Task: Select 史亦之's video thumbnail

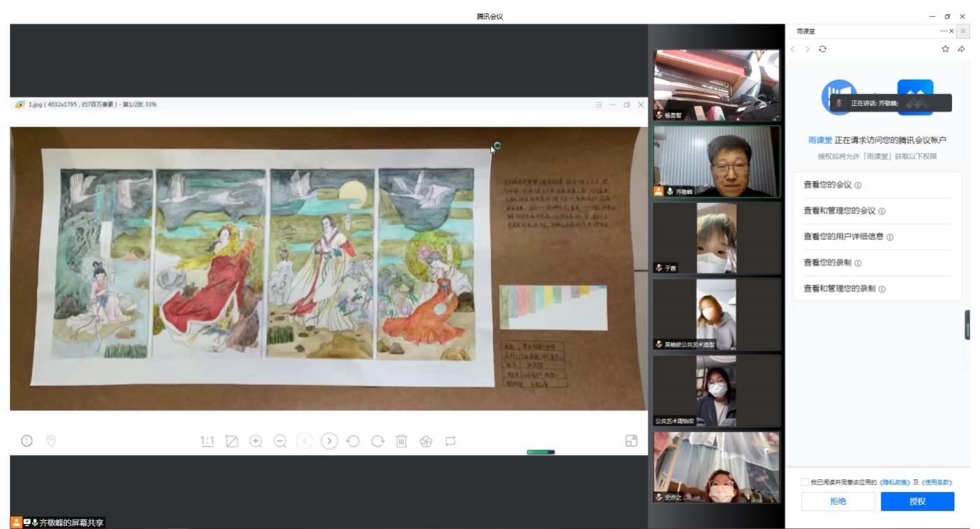Action: tap(716, 467)
